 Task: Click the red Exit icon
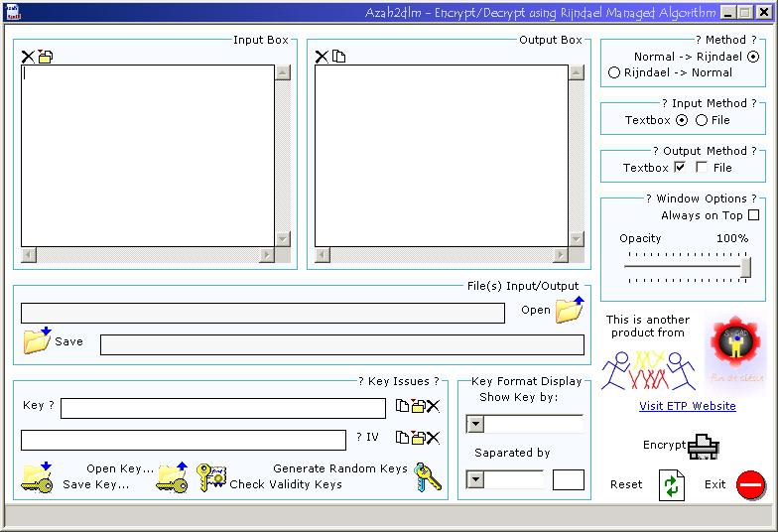pyautogui.click(x=750, y=484)
